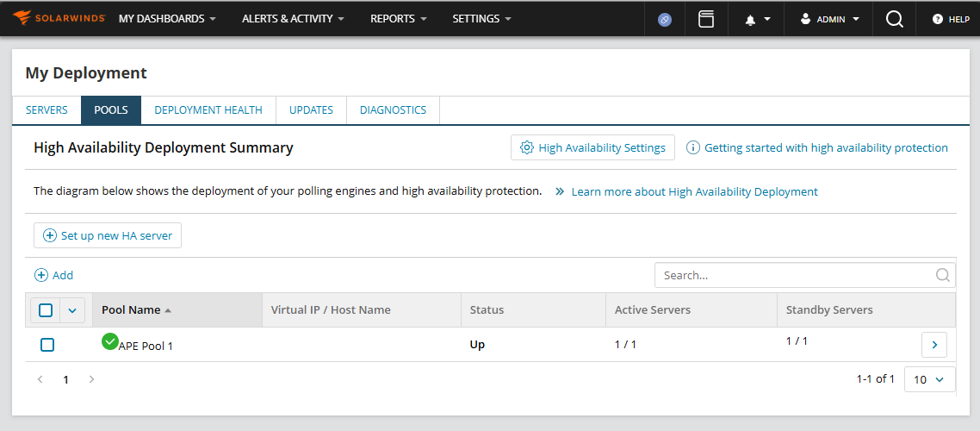Expand APE Pool 1 details arrow
This screenshot has width=980, height=431.
pyautogui.click(x=933, y=345)
